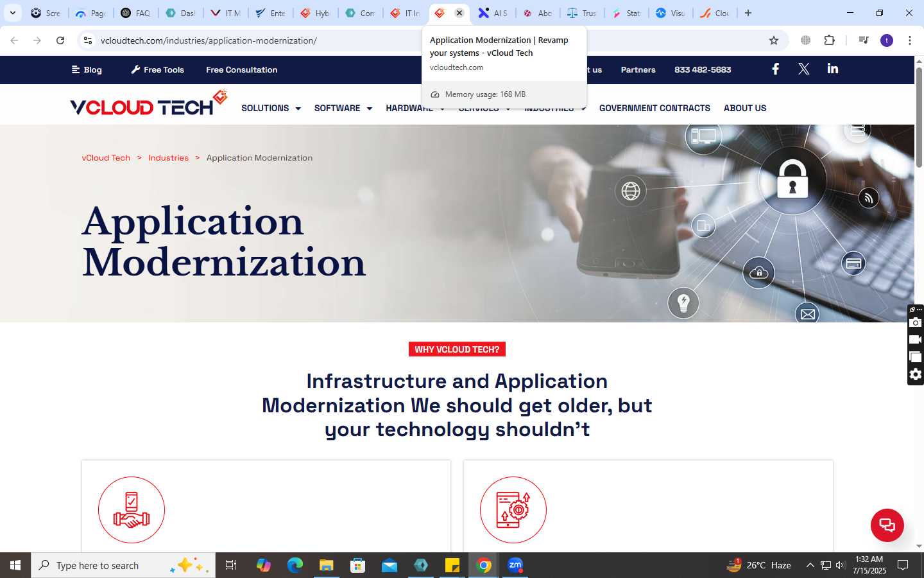Expand the SOLUTIONS menu
The width and height of the screenshot is (924, 578).
coord(271,108)
